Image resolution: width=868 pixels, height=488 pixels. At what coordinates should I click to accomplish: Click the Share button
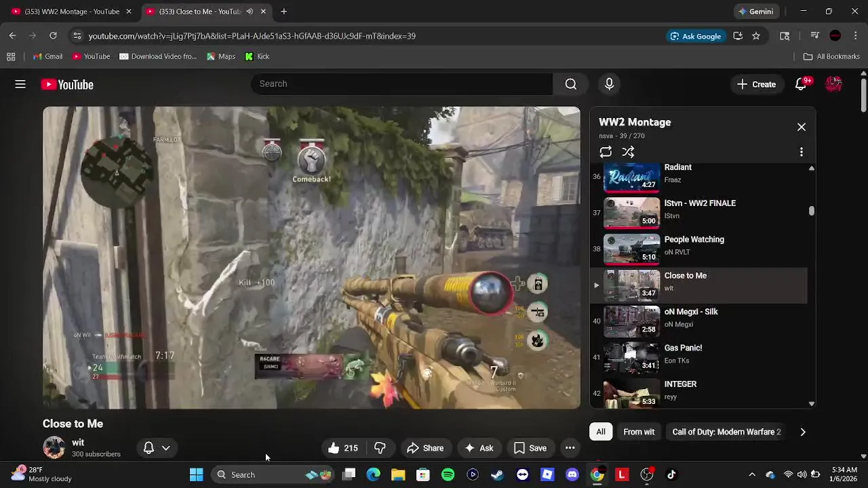point(425,448)
